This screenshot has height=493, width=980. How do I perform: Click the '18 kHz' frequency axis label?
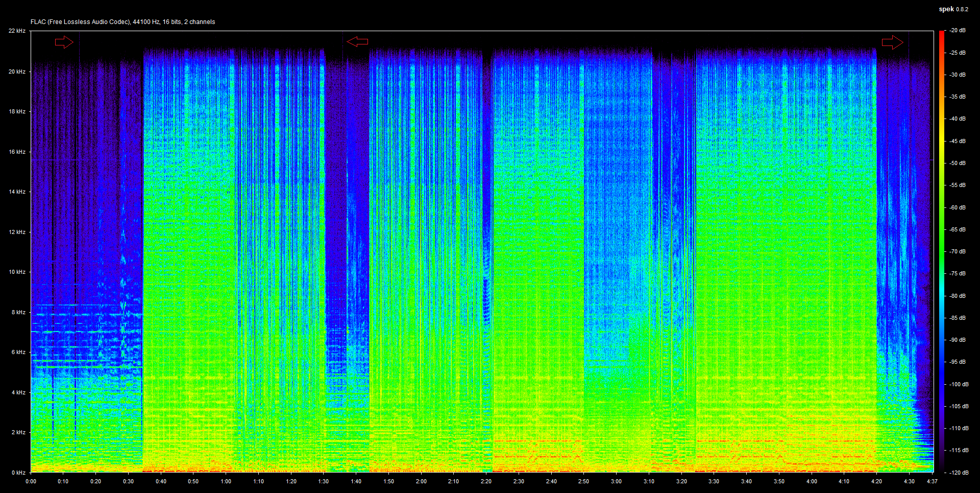[17, 111]
